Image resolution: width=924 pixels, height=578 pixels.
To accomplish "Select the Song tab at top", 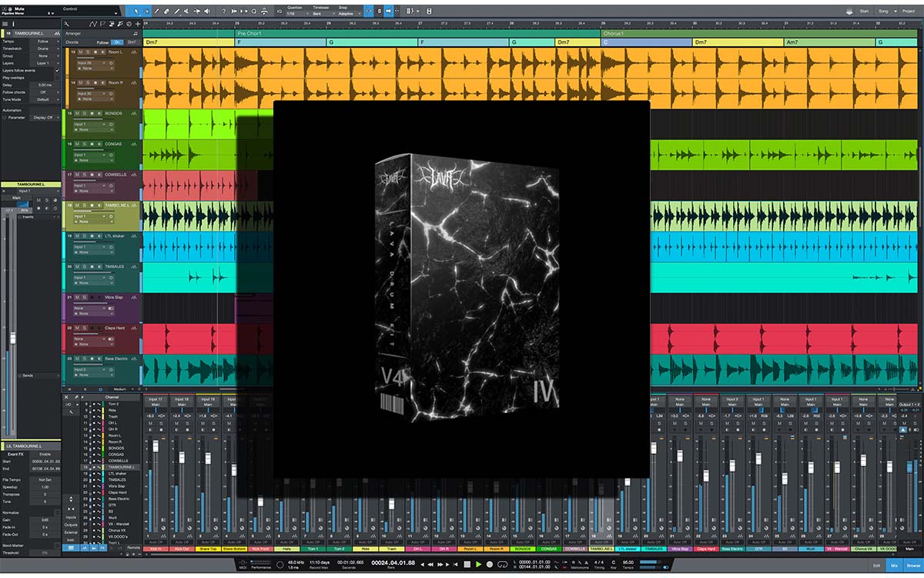I will click(883, 11).
